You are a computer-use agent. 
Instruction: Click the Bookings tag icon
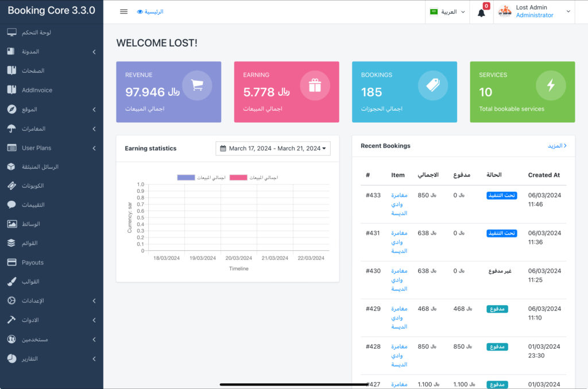433,85
